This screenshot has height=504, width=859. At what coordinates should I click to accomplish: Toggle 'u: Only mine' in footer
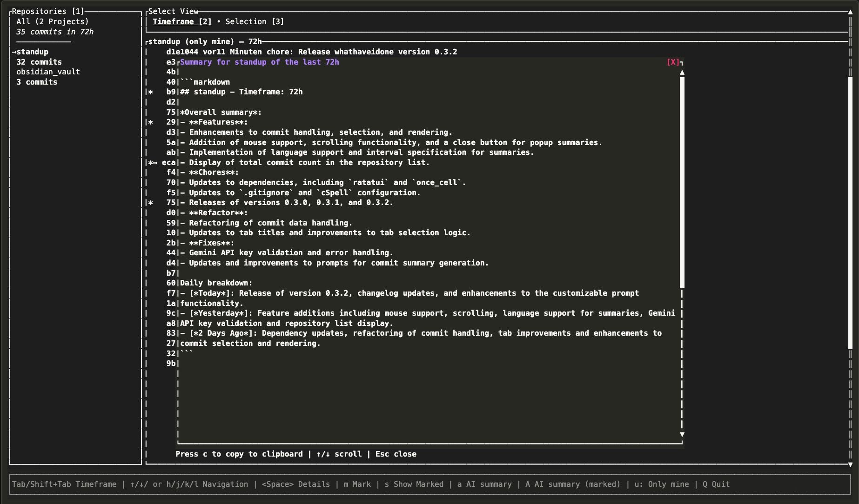click(662, 484)
